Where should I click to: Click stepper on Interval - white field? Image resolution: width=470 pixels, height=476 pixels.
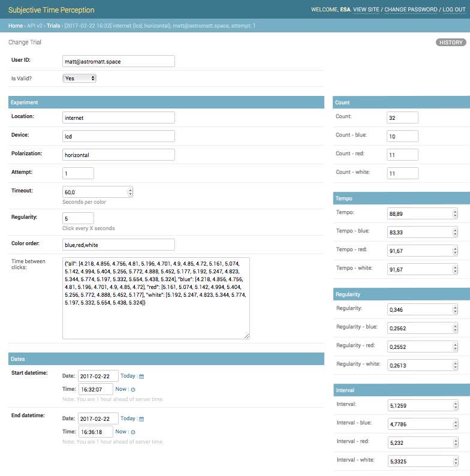[x=454, y=461]
